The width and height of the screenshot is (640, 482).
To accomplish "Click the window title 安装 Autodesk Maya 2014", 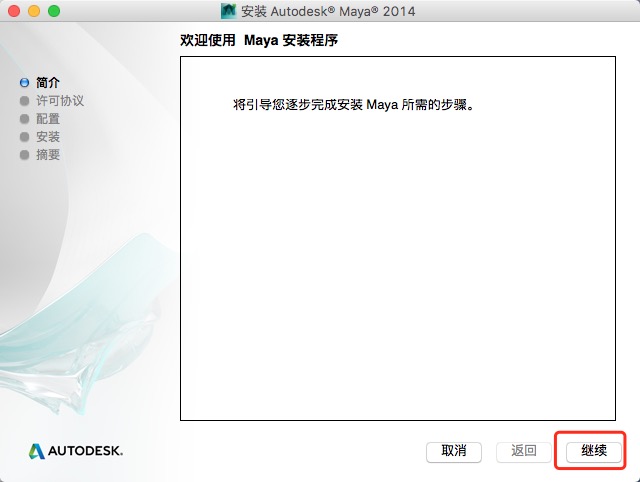I will click(328, 11).
